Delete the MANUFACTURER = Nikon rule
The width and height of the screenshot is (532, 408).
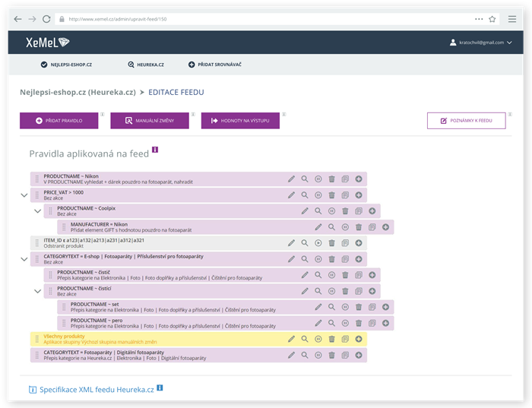click(x=359, y=227)
